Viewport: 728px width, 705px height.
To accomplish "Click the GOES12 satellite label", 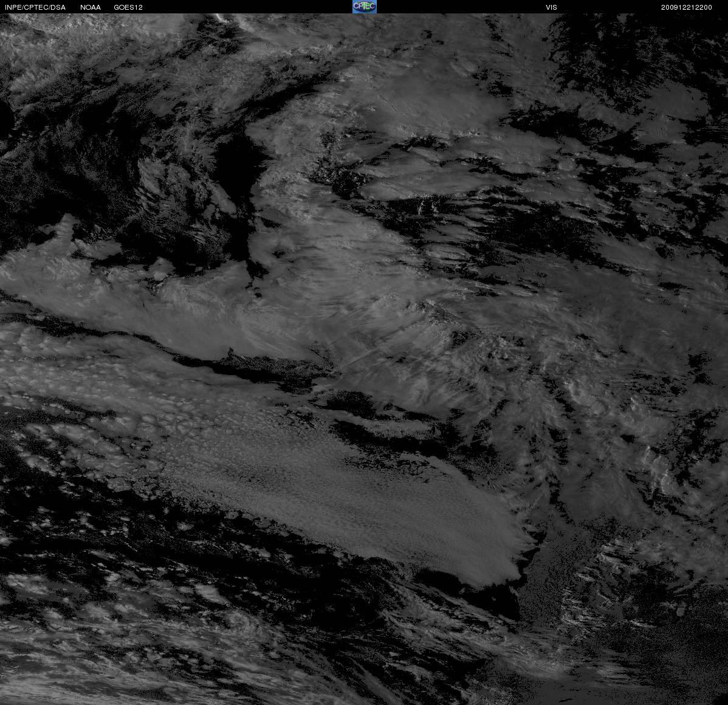I will click(128, 7).
